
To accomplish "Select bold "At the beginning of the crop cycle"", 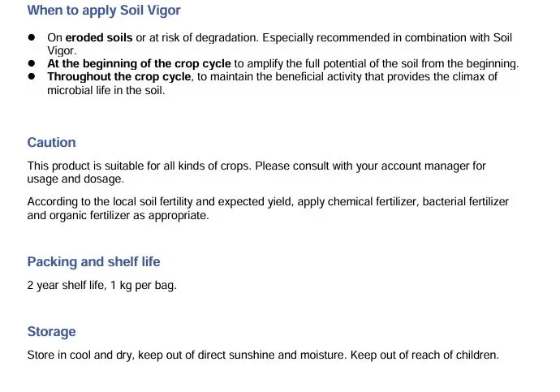I will 140,63.
